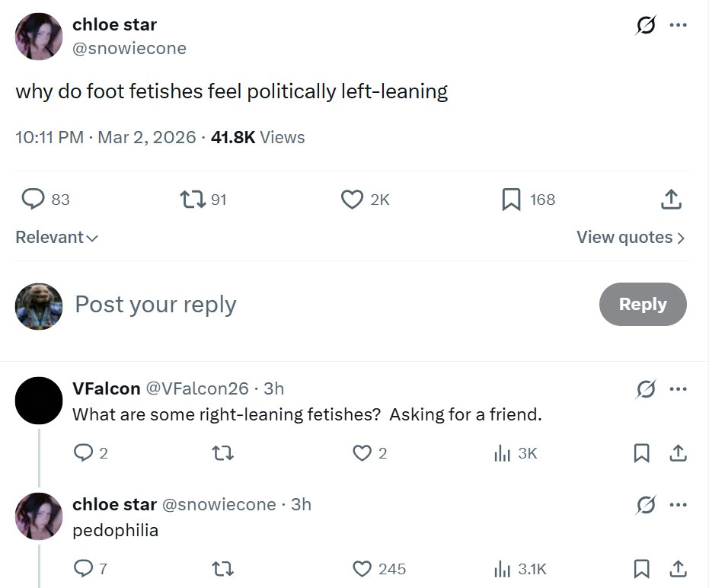
Task: Open more options on chloe star's post
Action: pyautogui.click(x=678, y=26)
